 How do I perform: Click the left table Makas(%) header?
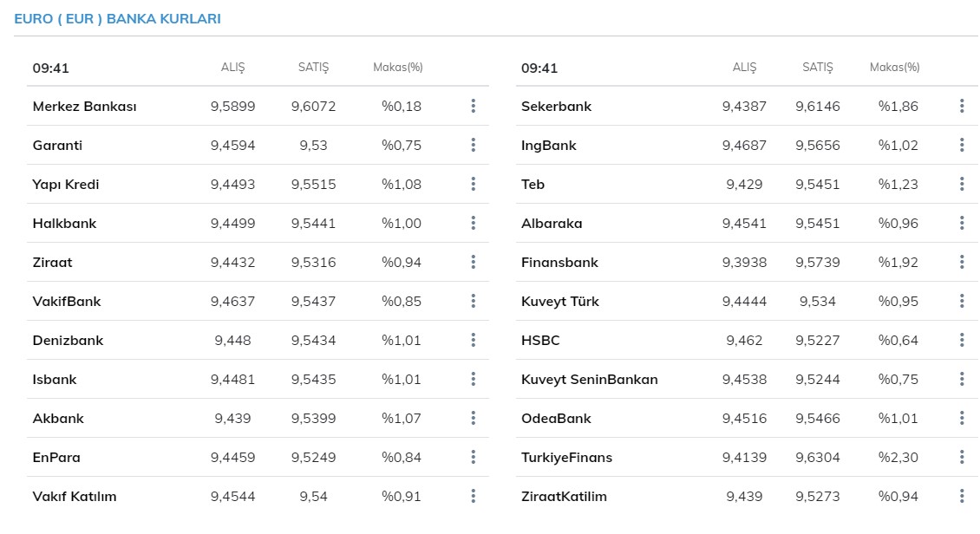pyautogui.click(x=397, y=68)
